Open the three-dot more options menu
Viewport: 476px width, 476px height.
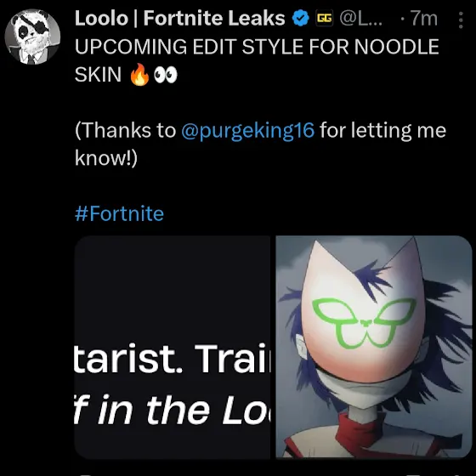click(461, 20)
